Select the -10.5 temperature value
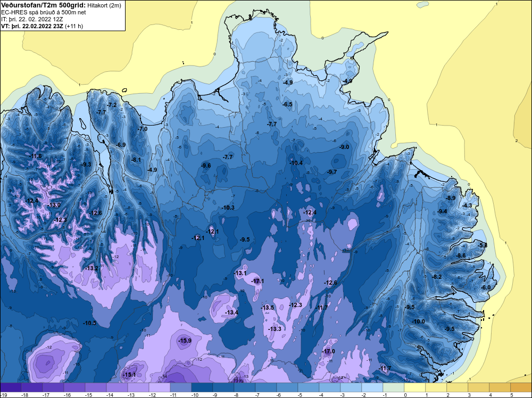The height and width of the screenshot is (398, 532). click(x=90, y=323)
